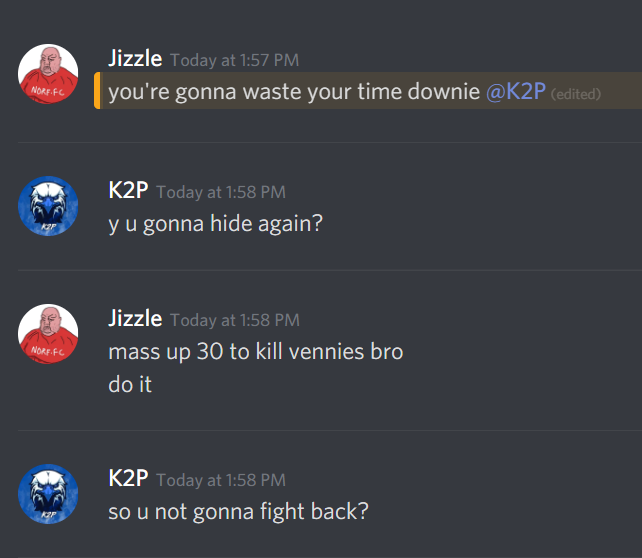642x558 pixels.
Task: Click the (edited) label on first message
Action: [576, 94]
